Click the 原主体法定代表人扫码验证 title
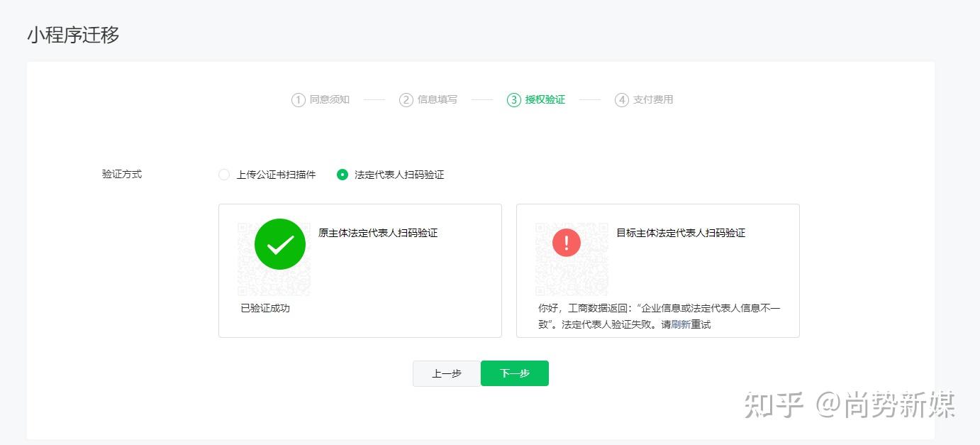 point(378,233)
